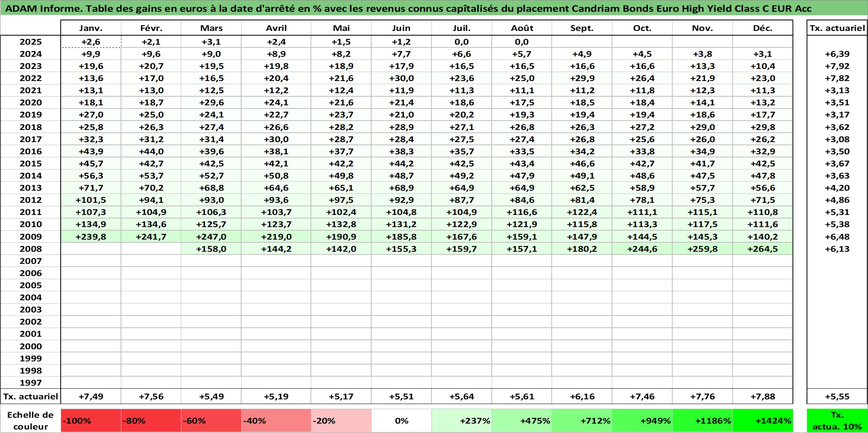Click the +1424% bright green swatch
Image resolution: width=868 pixels, height=433 pixels.
click(763, 421)
